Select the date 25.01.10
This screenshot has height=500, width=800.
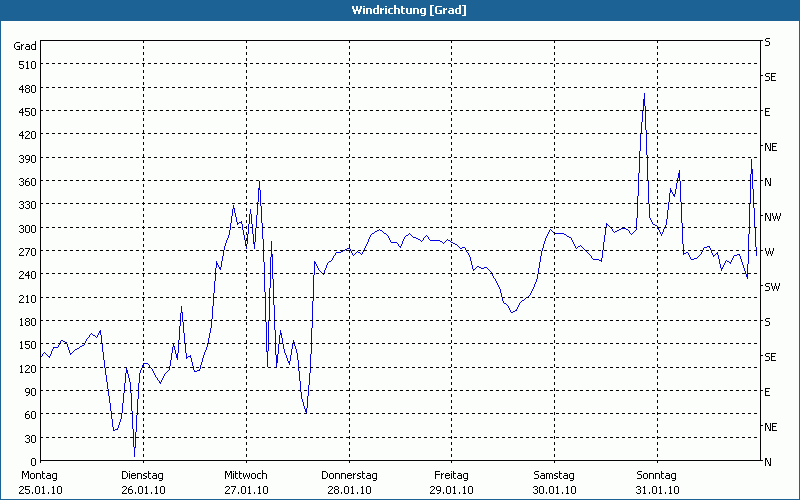pos(40,490)
